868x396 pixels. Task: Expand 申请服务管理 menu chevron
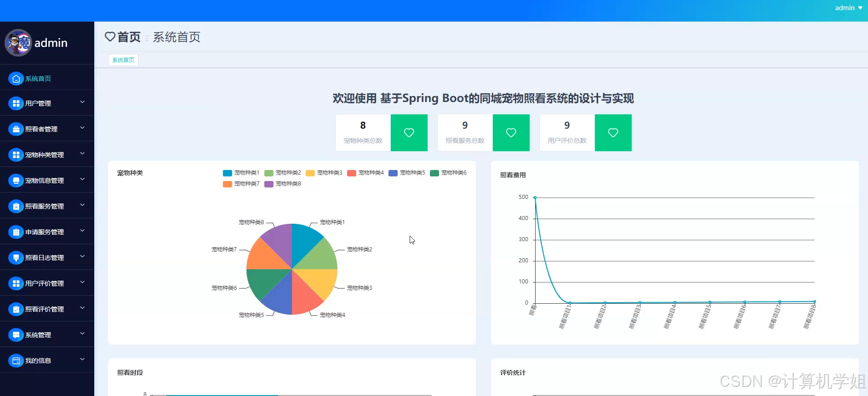(x=82, y=231)
